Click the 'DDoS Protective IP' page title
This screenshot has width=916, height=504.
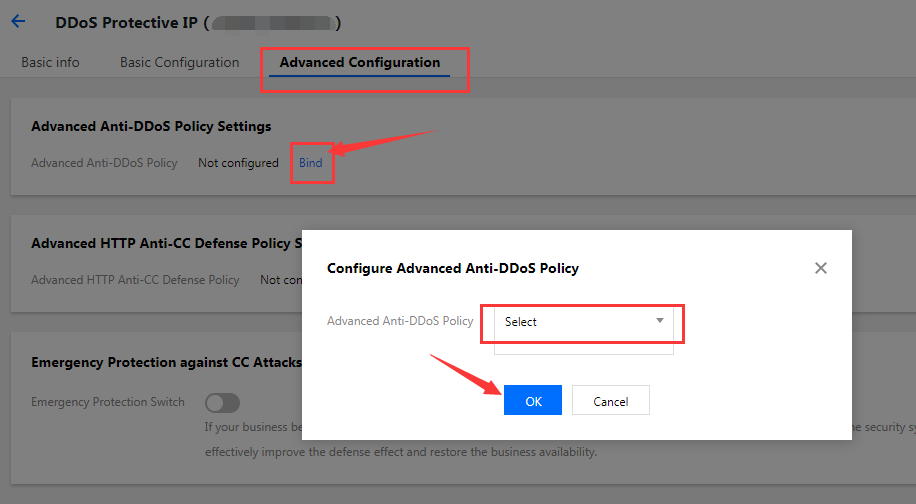click(127, 23)
